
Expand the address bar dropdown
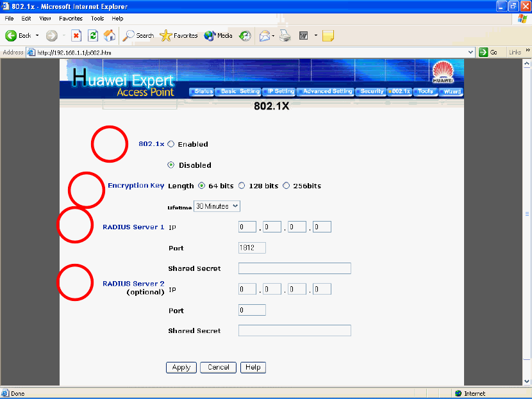pyautogui.click(x=470, y=53)
